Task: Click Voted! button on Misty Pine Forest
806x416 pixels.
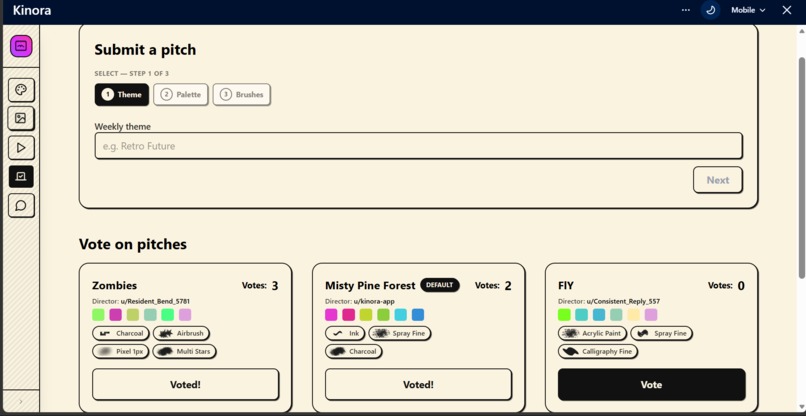Action: pos(418,385)
